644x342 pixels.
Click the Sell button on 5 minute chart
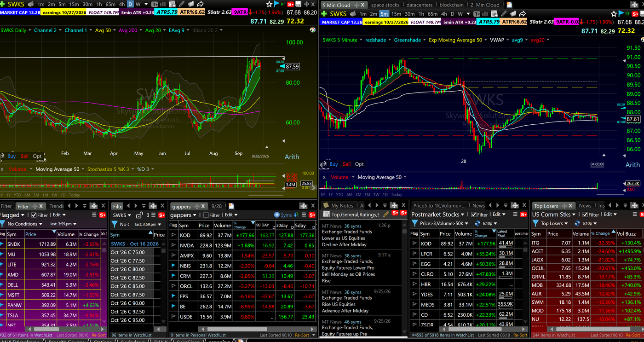click(x=346, y=164)
